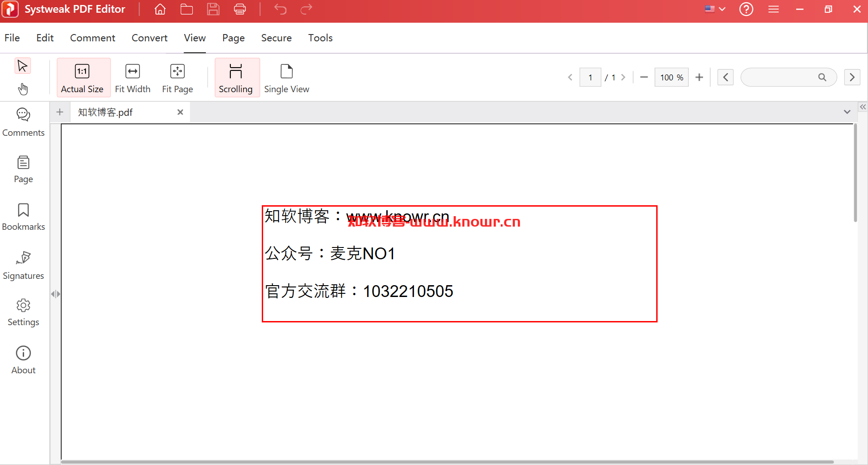The image size is (868, 465).
Task: Open the Comments side panel
Action: [x=24, y=123]
